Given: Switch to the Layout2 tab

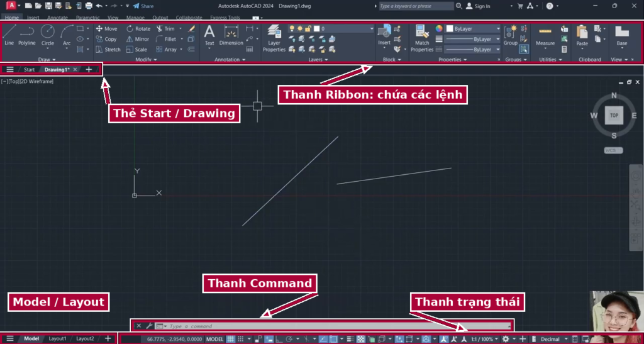Looking at the screenshot, I should [85, 339].
